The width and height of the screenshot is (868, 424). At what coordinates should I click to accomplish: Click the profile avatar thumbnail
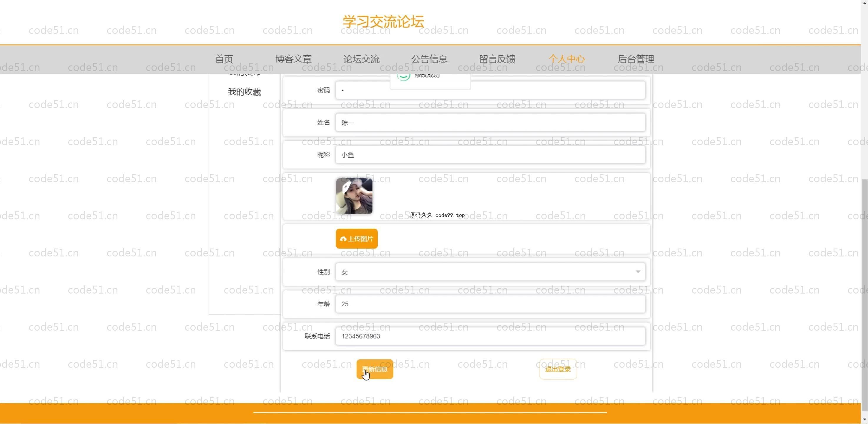click(354, 196)
